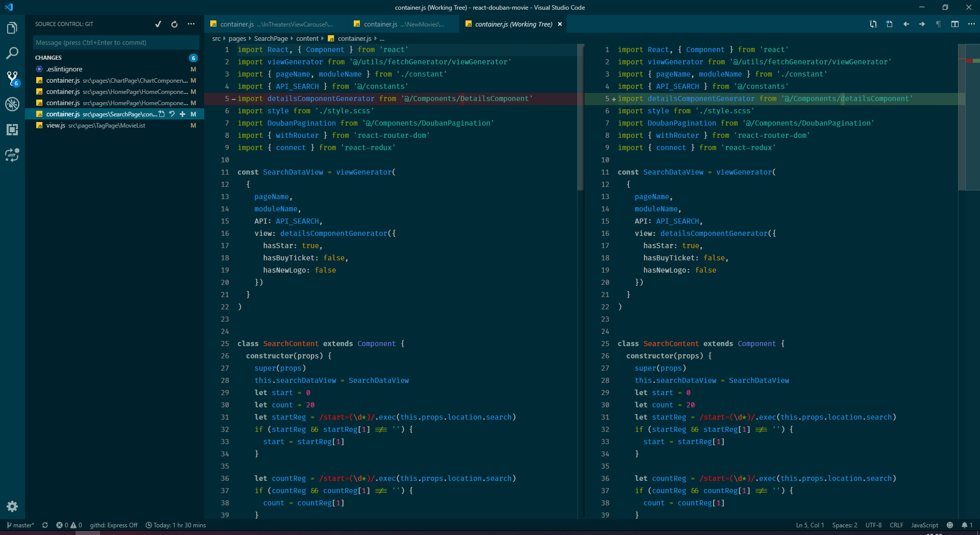Open the Extensions view in activity bar
The image size is (980, 535).
(12, 130)
